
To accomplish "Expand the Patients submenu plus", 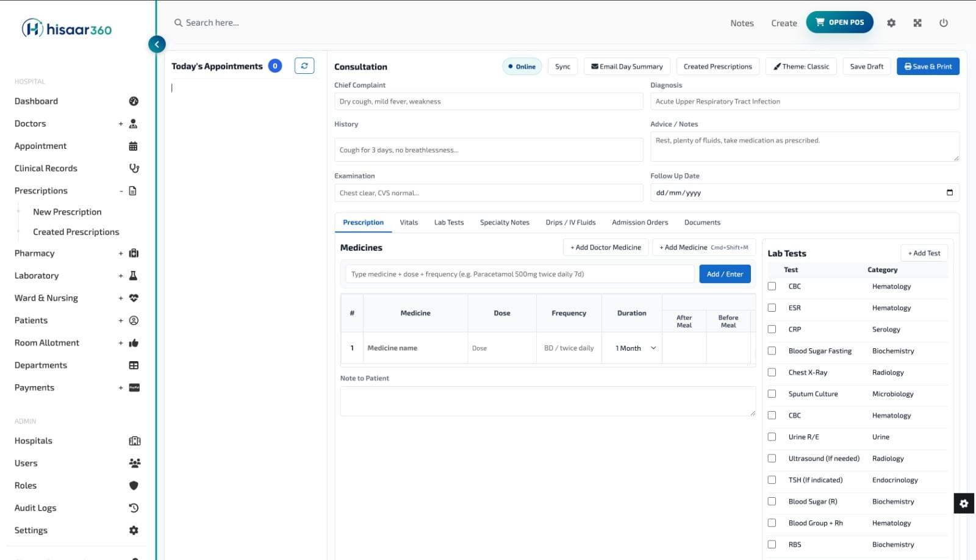I will [121, 320].
